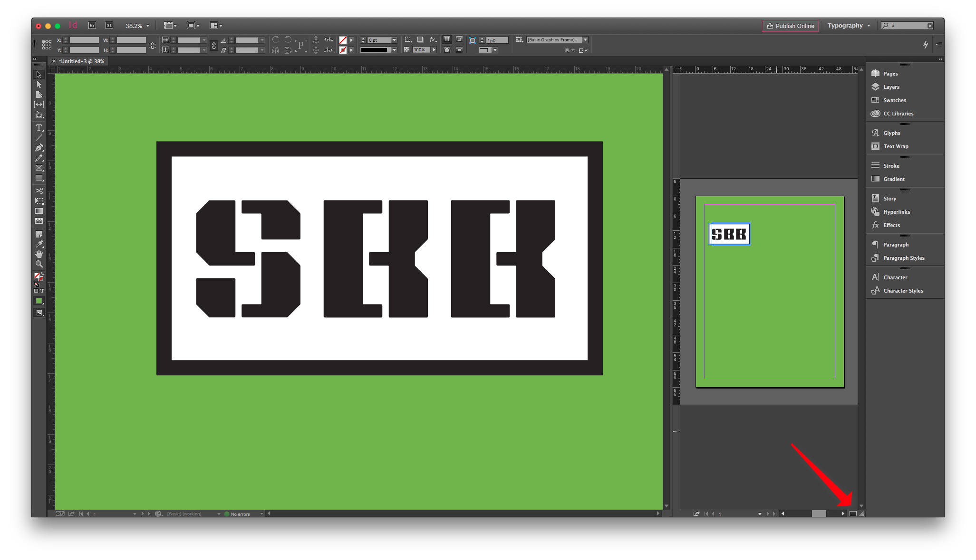Image resolution: width=976 pixels, height=560 pixels.
Task: Select the Pencil tool
Action: (39, 158)
